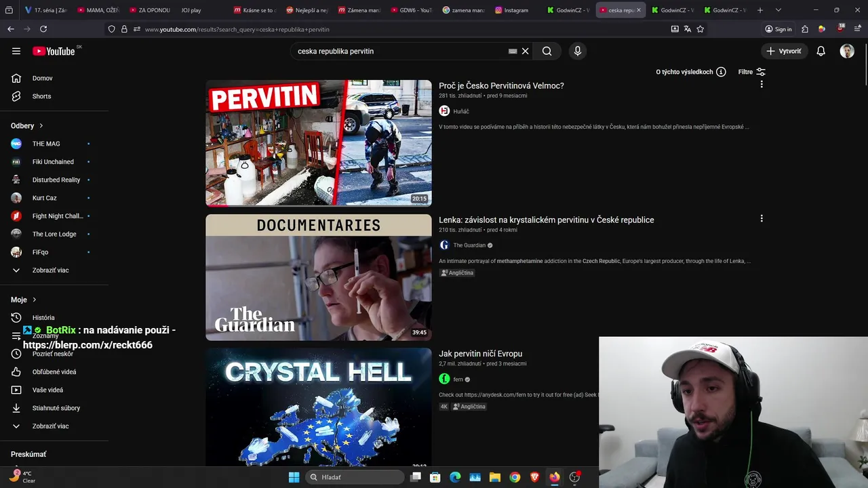Switch to the zamena manz... tab
The height and width of the screenshot is (488, 868).
point(464,10)
